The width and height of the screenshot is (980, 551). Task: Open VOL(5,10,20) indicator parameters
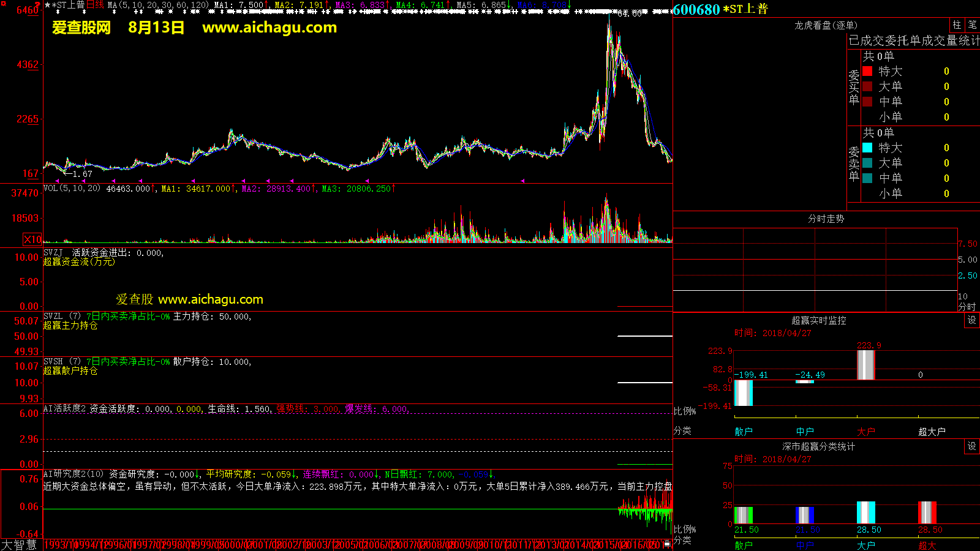72,189
